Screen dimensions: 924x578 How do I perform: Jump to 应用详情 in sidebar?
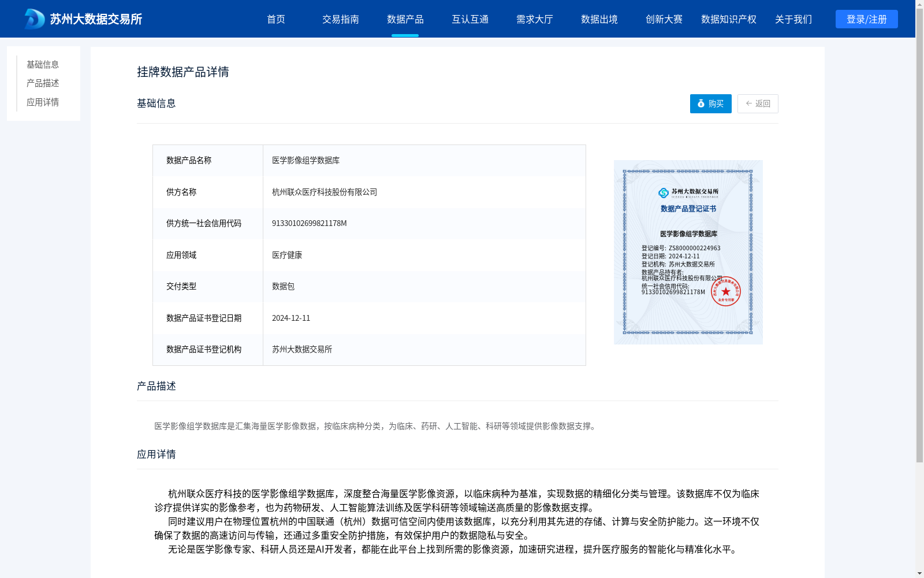(x=43, y=102)
